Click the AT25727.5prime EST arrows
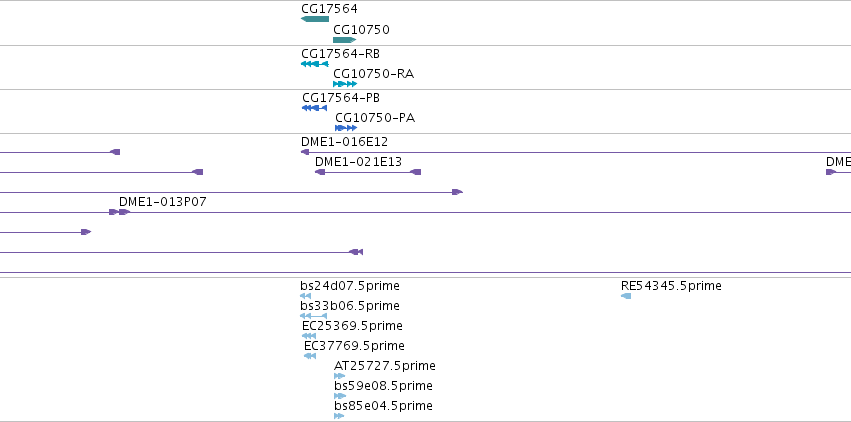851x422 pixels. point(339,376)
